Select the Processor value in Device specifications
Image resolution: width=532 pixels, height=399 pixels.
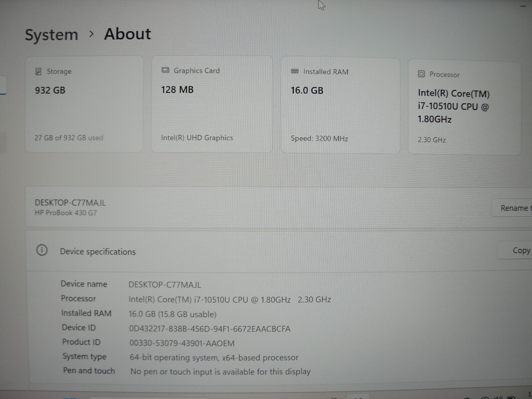[230, 300]
